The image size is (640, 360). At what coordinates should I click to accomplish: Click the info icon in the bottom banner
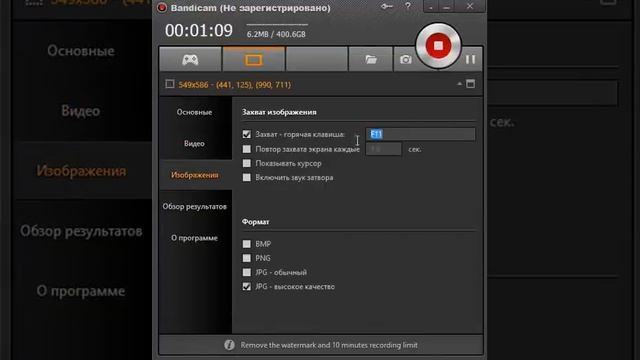click(x=229, y=345)
